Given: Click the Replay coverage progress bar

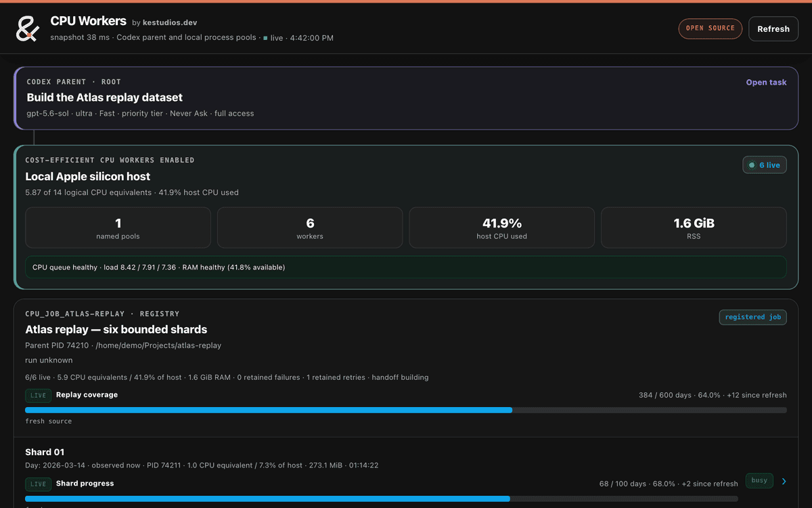Looking at the screenshot, I should point(406,410).
